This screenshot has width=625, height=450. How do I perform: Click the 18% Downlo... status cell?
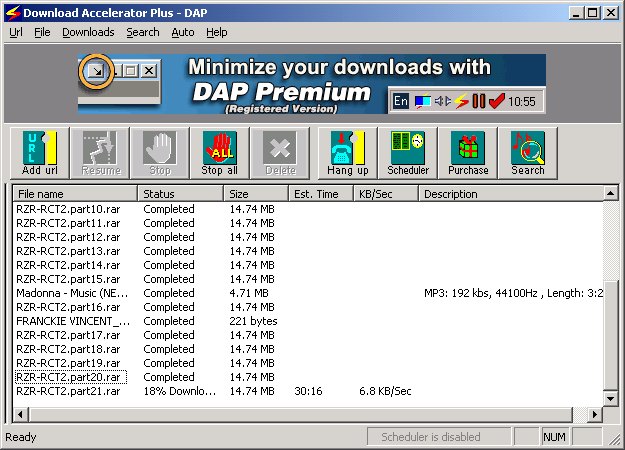(180, 391)
